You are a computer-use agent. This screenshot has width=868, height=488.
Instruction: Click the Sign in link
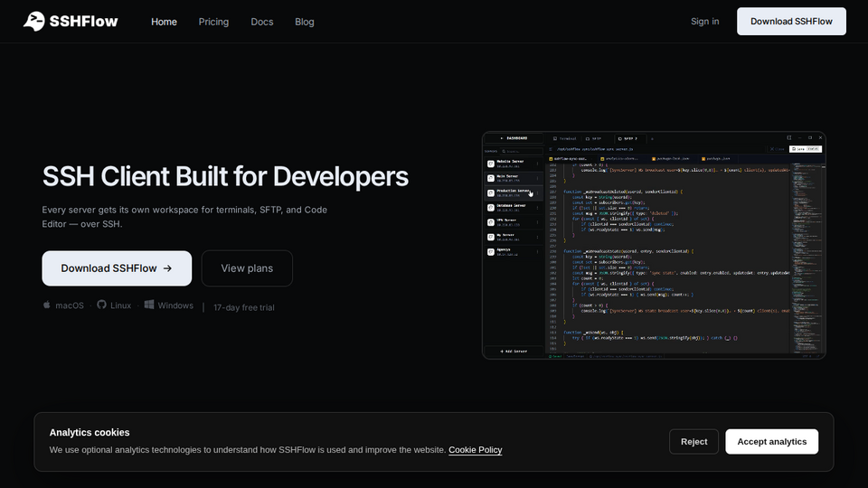tap(704, 21)
